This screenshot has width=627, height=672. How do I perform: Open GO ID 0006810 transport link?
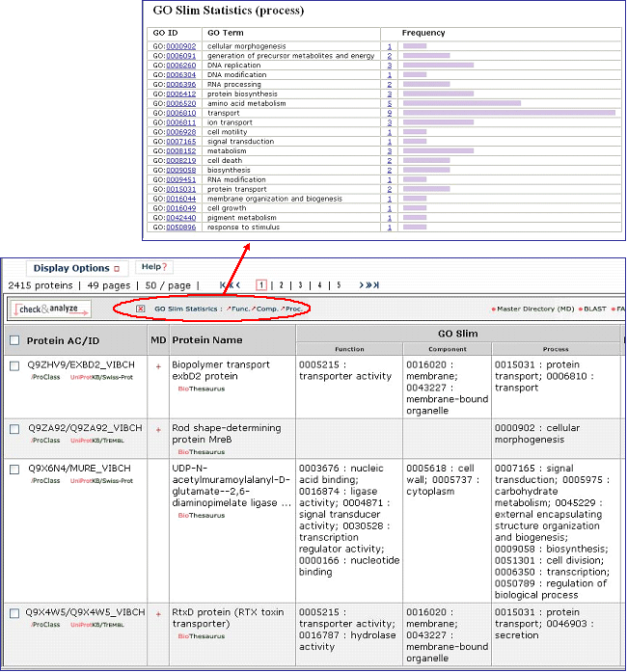tap(180, 113)
